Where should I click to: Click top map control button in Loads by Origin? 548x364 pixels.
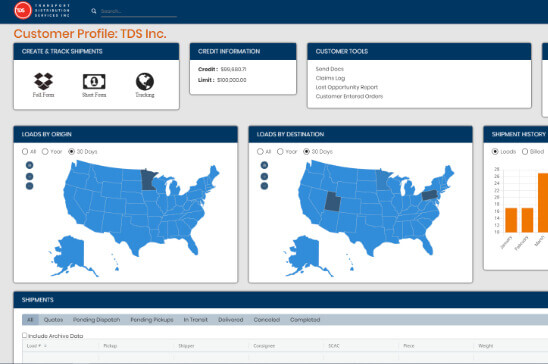(29, 165)
